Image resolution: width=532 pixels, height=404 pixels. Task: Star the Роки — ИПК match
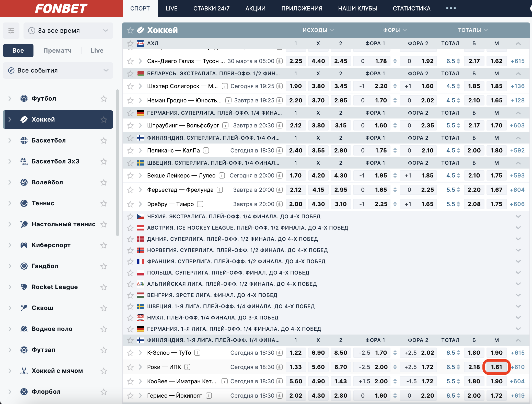tap(130, 367)
